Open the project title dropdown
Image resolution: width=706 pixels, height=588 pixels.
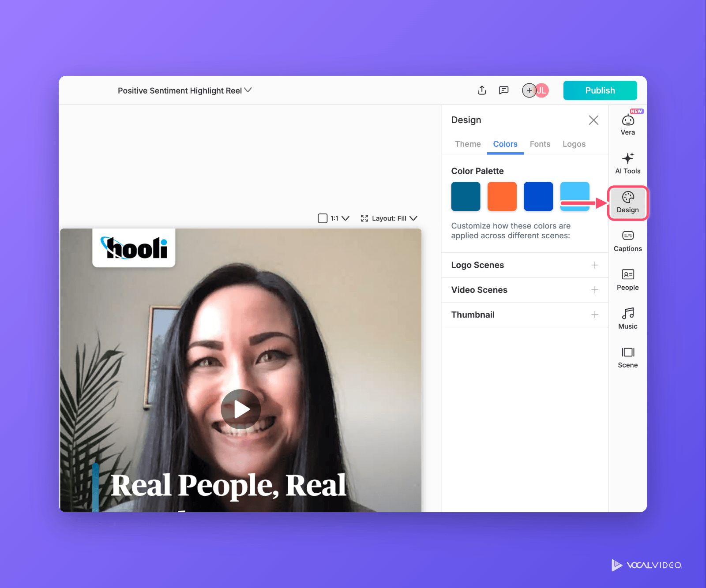click(184, 90)
